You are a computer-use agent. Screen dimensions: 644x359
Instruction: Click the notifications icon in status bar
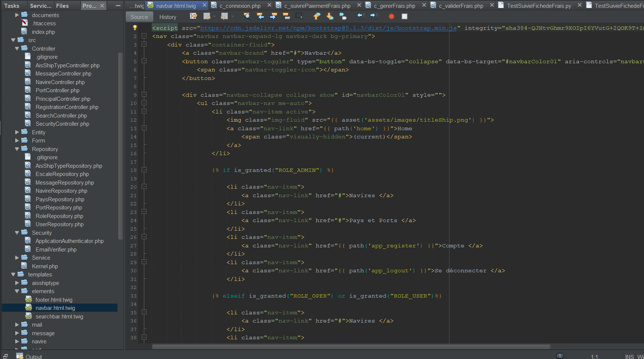tap(560, 356)
